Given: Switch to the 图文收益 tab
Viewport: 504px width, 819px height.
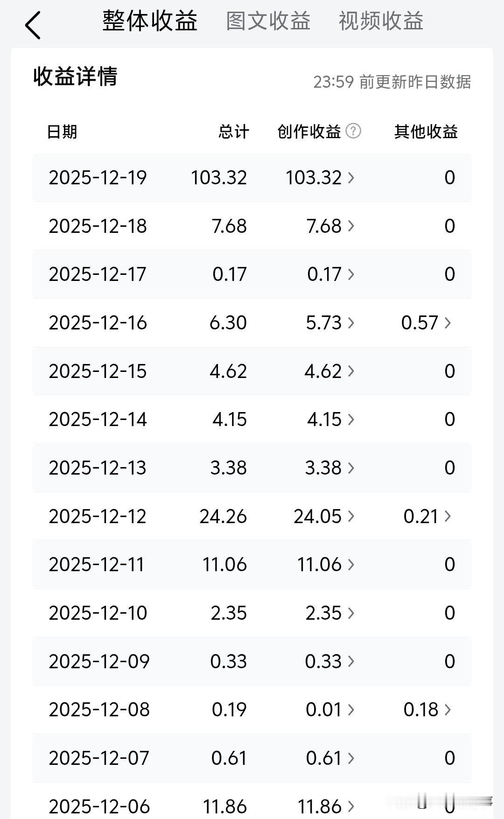Looking at the screenshot, I should pyautogui.click(x=268, y=21).
